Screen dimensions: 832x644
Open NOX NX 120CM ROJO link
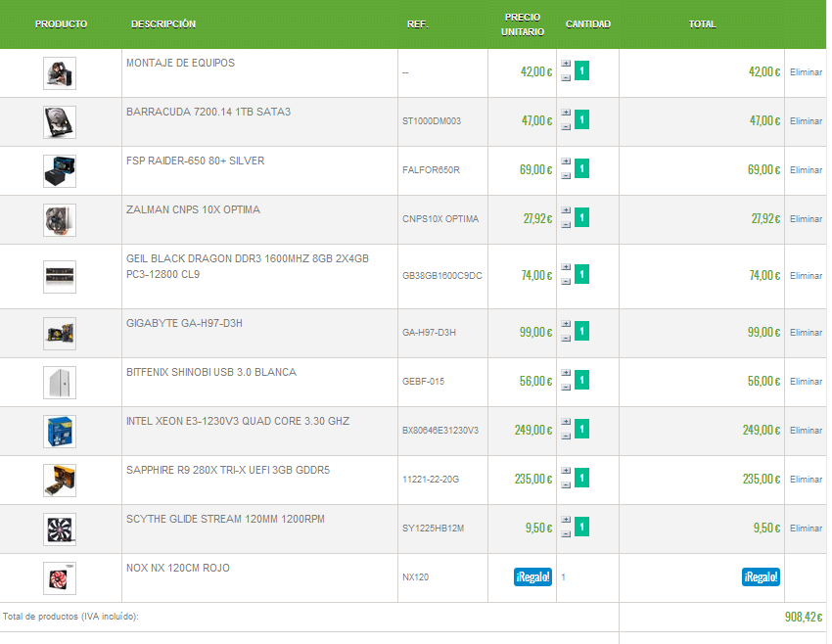click(178, 568)
